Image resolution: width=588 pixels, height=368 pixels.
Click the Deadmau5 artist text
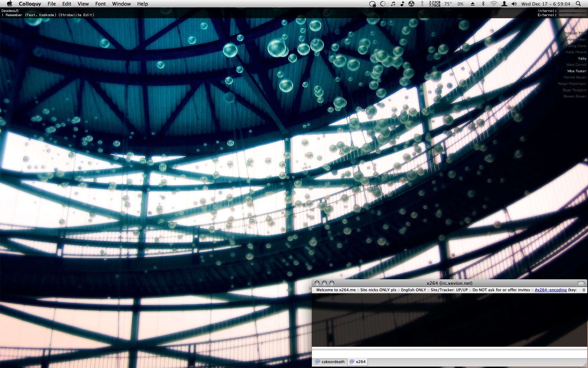pyautogui.click(x=10, y=11)
